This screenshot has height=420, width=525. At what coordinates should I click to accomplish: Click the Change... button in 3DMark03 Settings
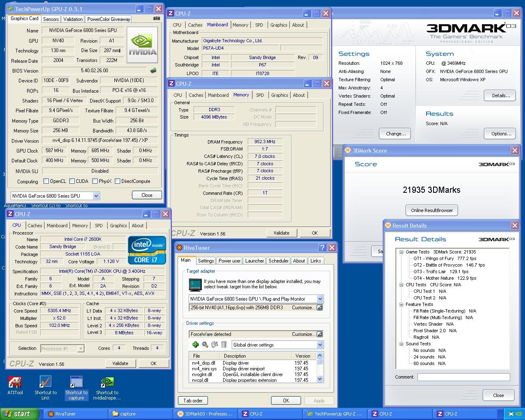point(396,134)
